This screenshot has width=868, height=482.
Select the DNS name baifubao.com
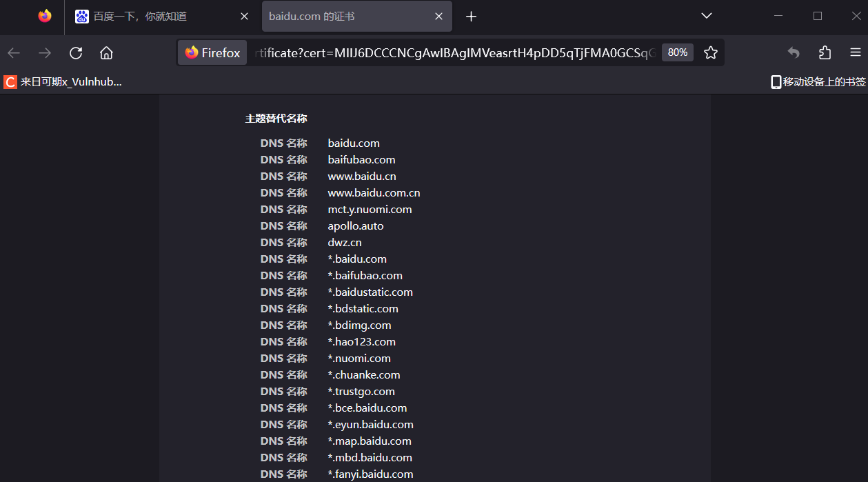362,160
